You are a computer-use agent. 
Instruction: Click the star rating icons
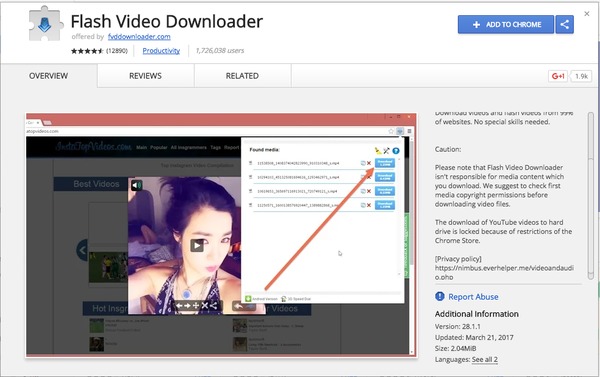tap(87, 51)
